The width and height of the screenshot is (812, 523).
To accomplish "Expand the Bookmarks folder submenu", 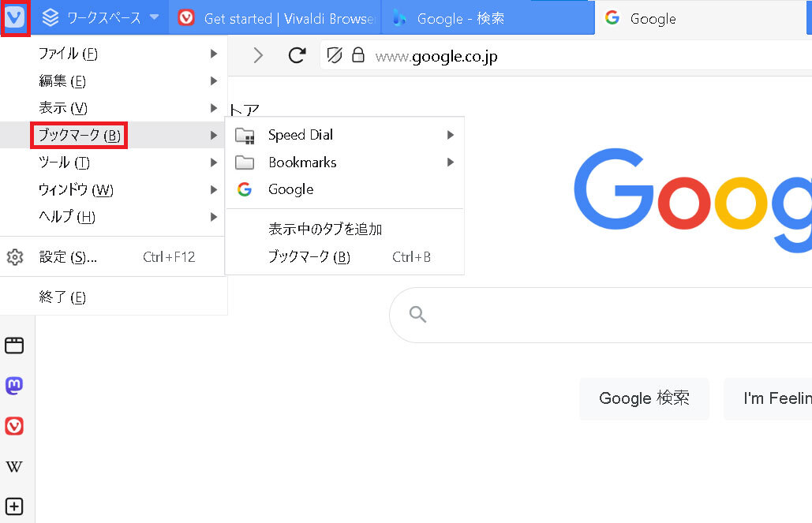I will (x=345, y=163).
